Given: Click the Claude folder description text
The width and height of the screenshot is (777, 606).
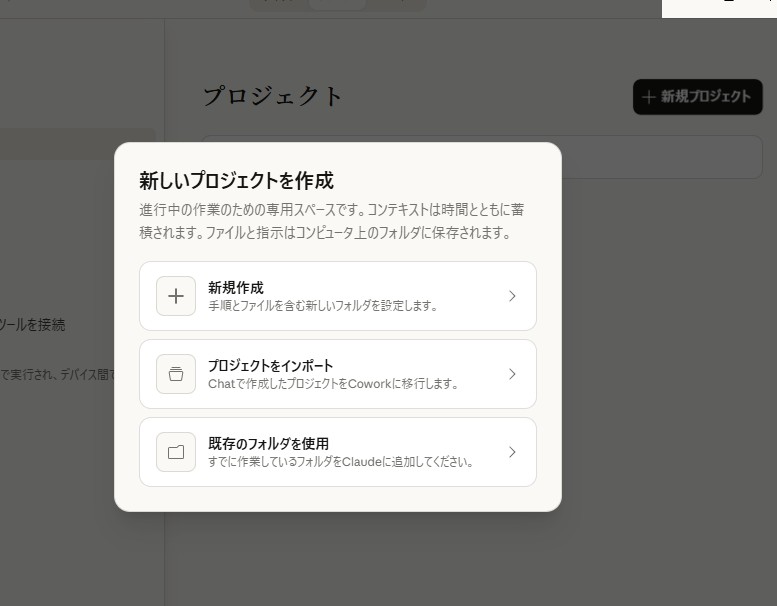Looking at the screenshot, I should tap(340, 462).
